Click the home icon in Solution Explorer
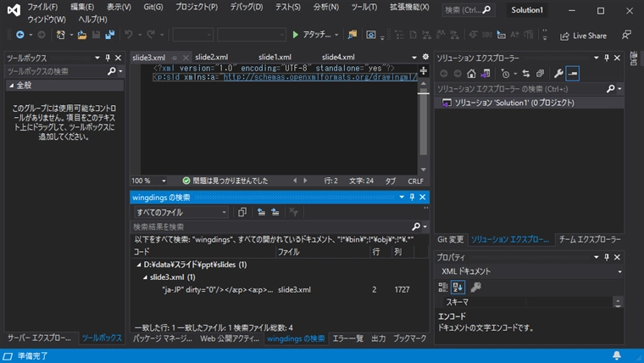The image size is (644, 363). (x=471, y=74)
